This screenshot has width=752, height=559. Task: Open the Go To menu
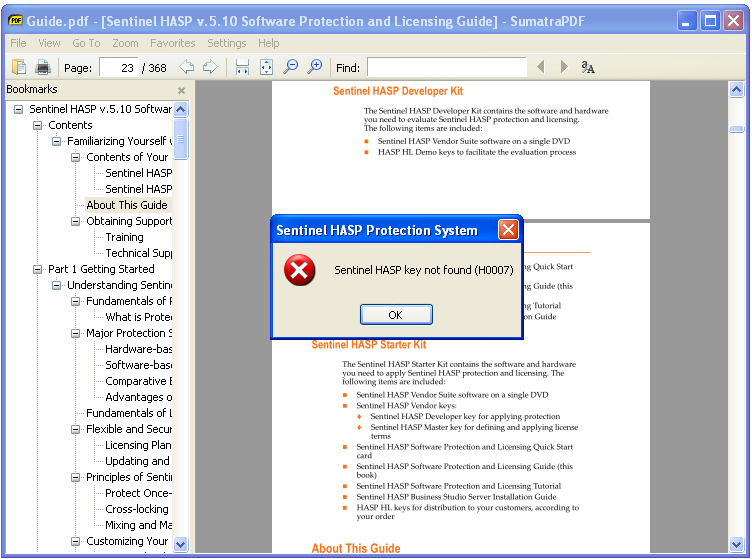pos(86,43)
